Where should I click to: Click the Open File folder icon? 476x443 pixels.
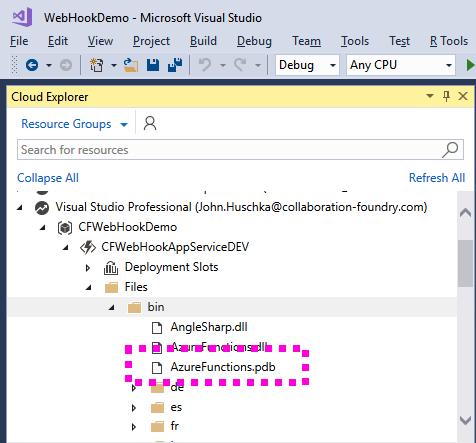[x=131, y=65]
